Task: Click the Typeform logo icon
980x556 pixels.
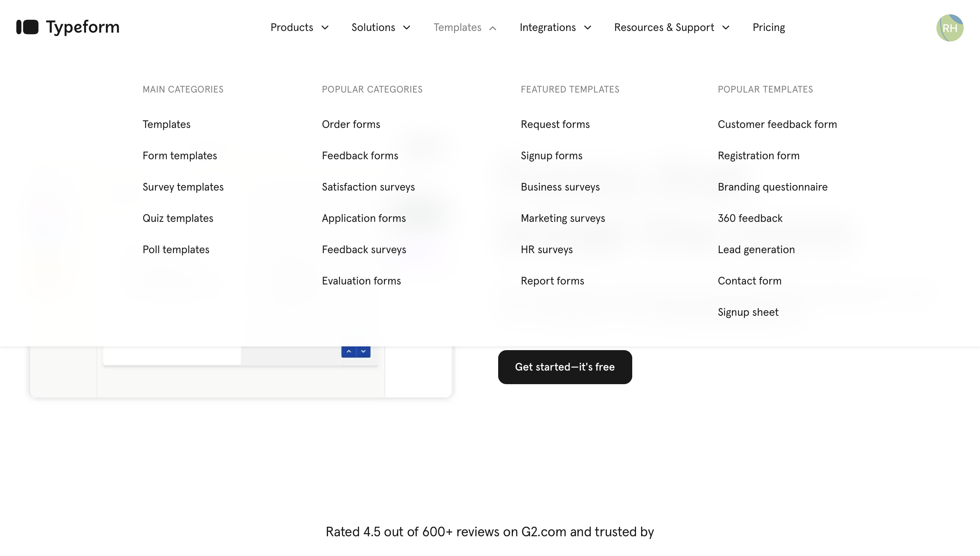Action: 27,27
